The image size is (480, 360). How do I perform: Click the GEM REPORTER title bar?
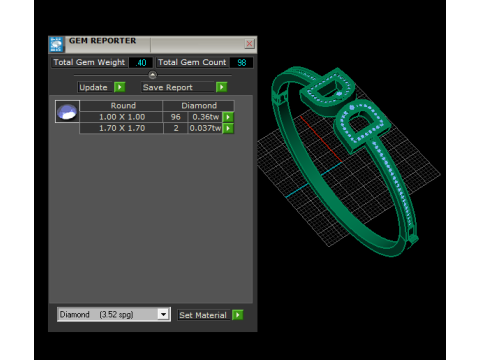point(154,44)
